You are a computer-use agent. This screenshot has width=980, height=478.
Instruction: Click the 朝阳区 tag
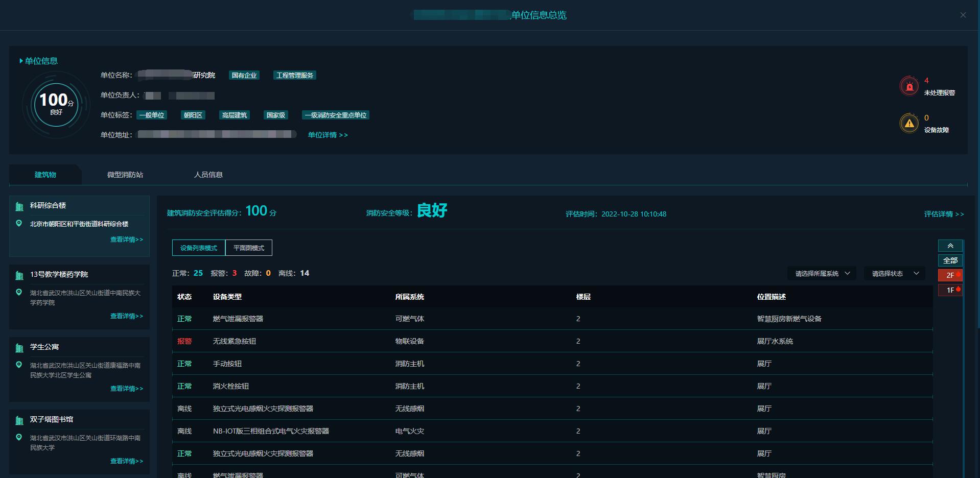193,115
